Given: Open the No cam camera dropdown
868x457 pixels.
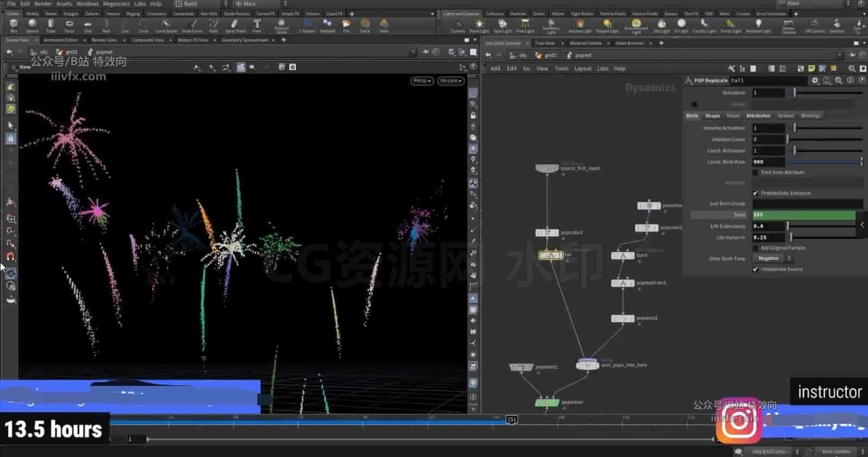Looking at the screenshot, I should tap(451, 81).
